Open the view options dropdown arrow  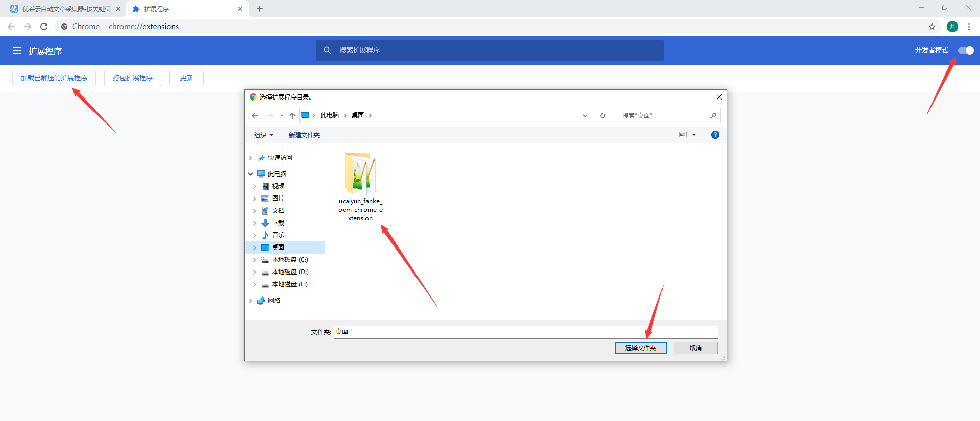click(x=694, y=135)
